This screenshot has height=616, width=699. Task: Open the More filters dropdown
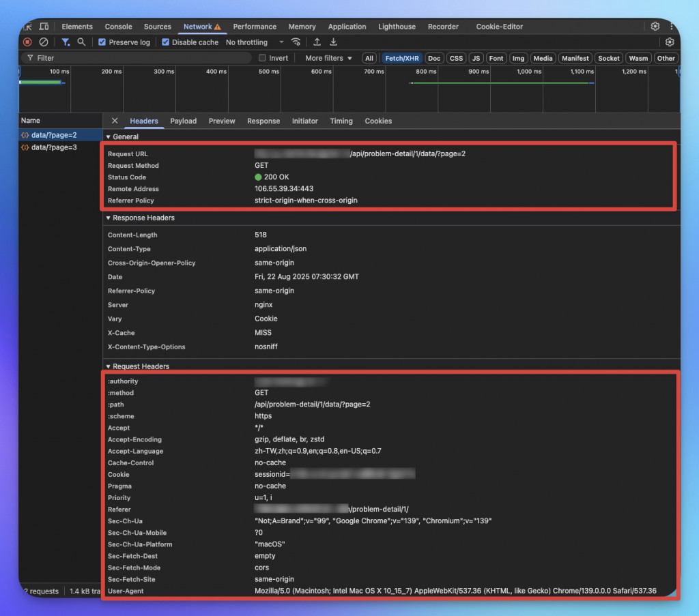(328, 58)
